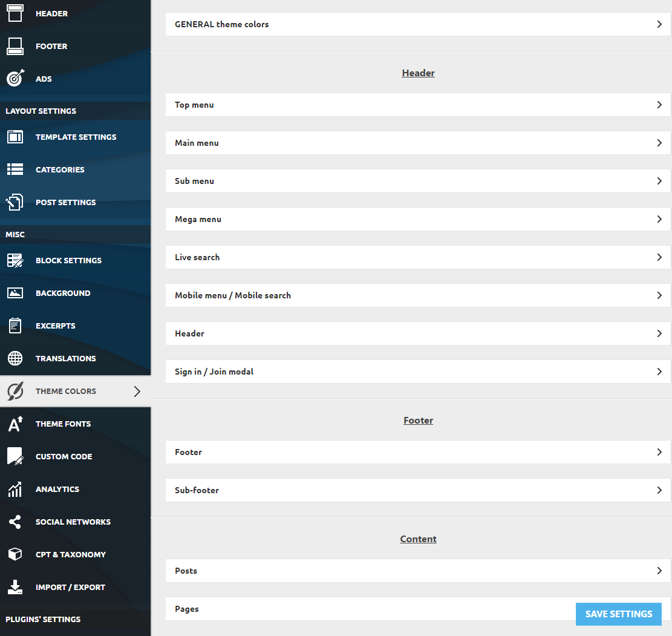The width and height of the screenshot is (672, 636).
Task: Expand Mobile menu / Mobile search chevron
Action: click(659, 295)
